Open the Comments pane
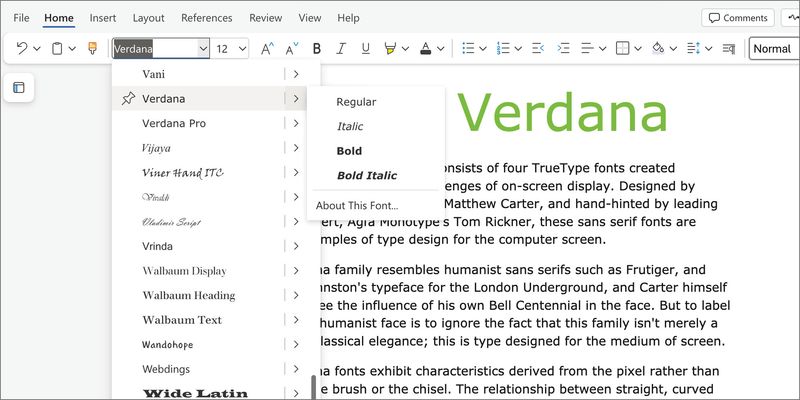This screenshot has height=400, width=800. coord(738,18)
